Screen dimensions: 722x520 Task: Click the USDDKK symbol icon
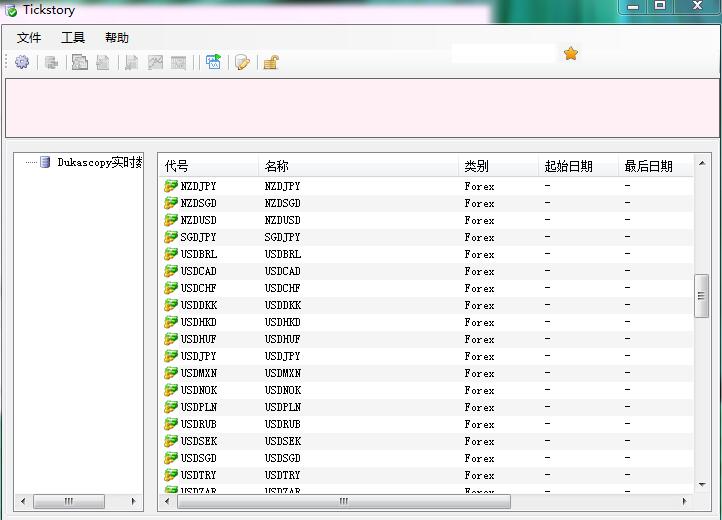point(171,305)
